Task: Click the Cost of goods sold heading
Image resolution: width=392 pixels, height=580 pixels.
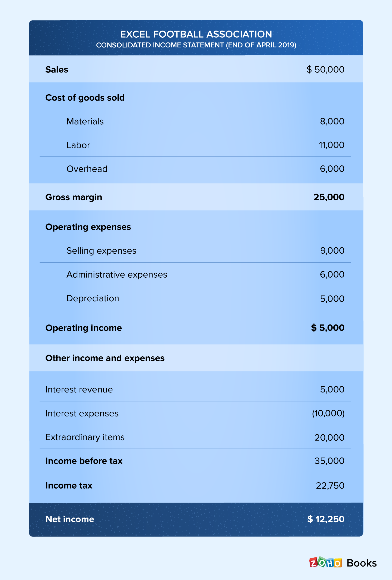Action: (85, 98)
